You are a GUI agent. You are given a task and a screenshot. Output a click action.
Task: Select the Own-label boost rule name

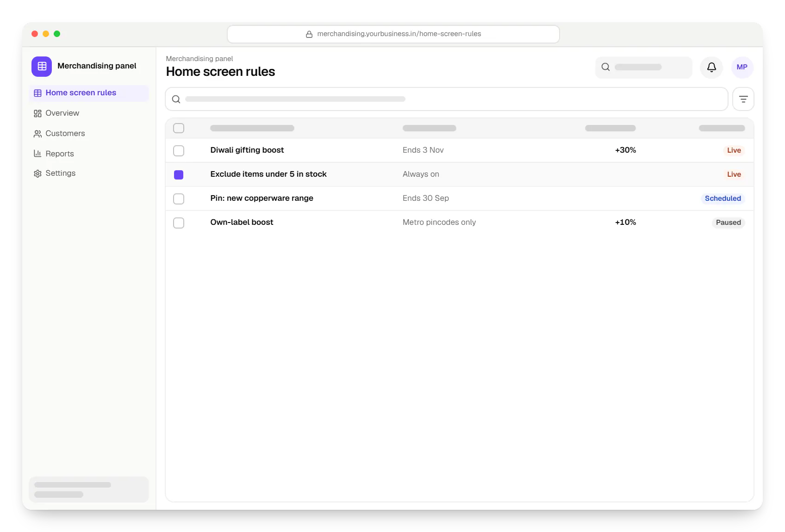click(x=242, y=222)
